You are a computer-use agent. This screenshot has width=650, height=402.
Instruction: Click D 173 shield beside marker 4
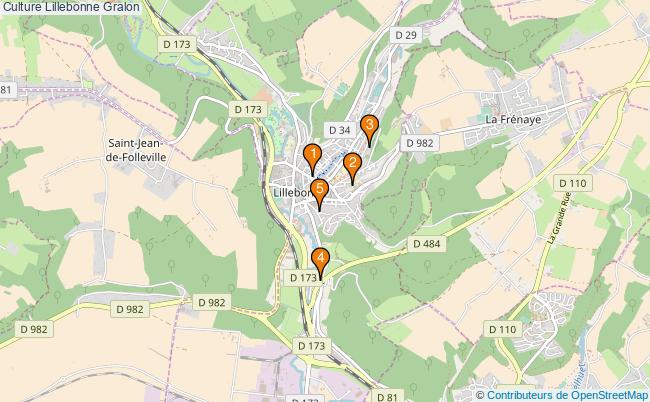click(303, 278)
